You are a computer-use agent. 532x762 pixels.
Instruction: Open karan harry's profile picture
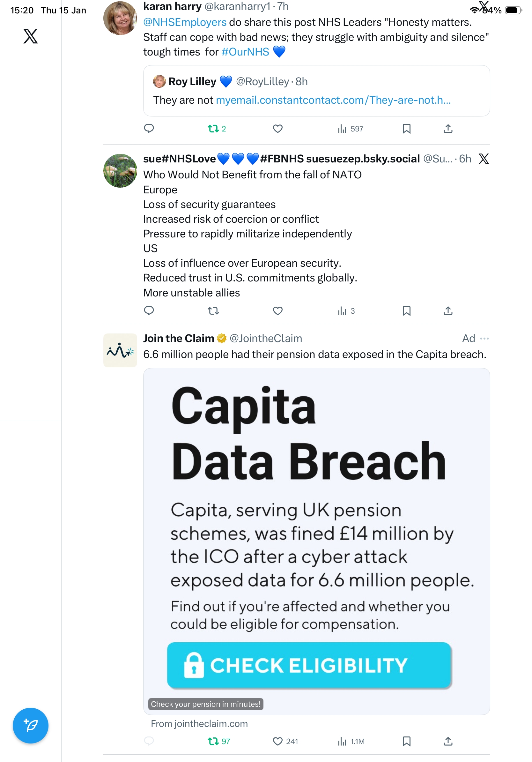tap(120, 18)
